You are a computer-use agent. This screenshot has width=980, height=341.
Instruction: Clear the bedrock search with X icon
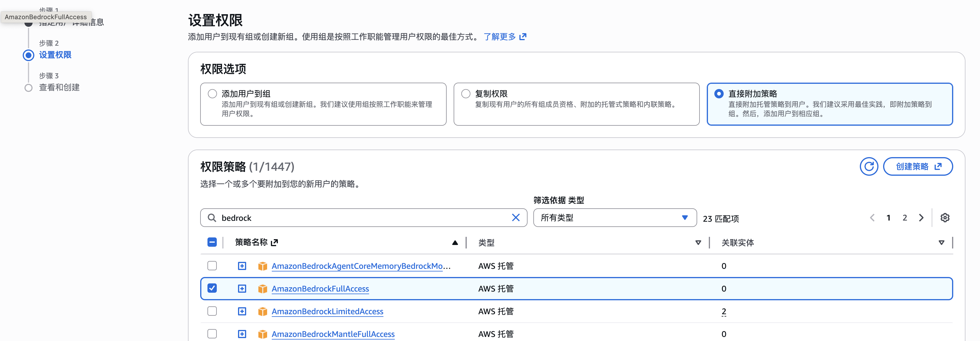516,218
